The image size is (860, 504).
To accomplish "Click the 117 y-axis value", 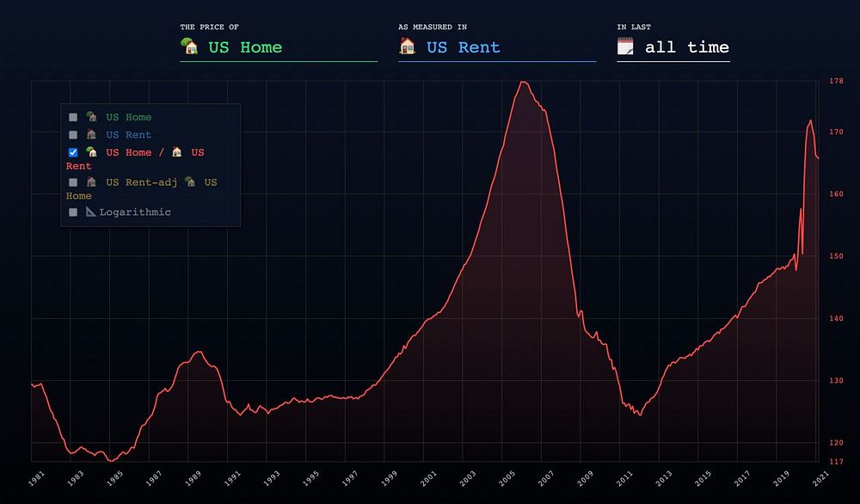I will (836, 462).
